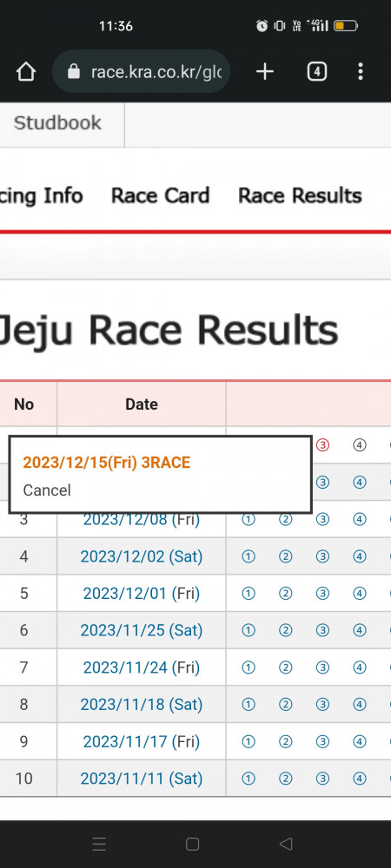Screen dimensions: 391x868
Task: Open the Race Card menu
Action: 160,196
